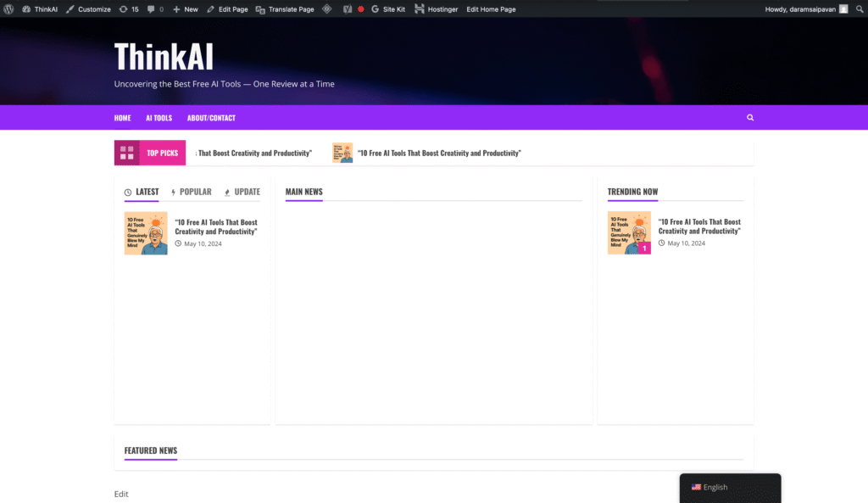
Task: Open site search in purple nav bar
Action: pyautogui.click(x=750, y=117)
